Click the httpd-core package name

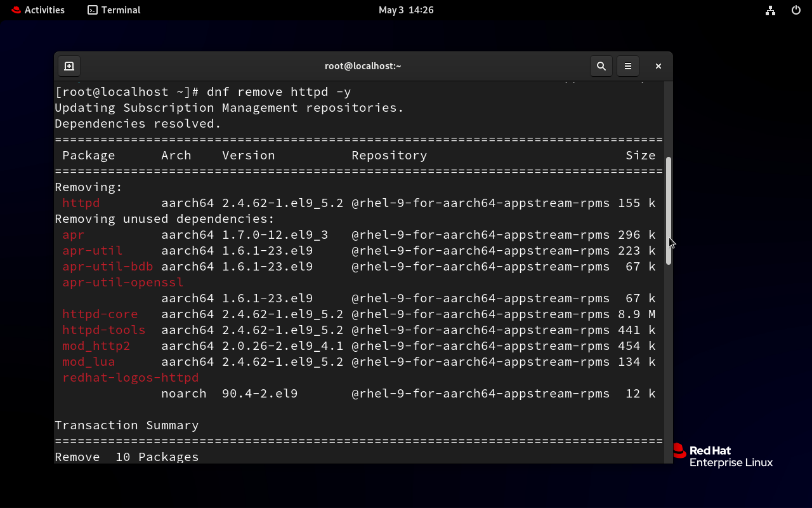[100, 314]
